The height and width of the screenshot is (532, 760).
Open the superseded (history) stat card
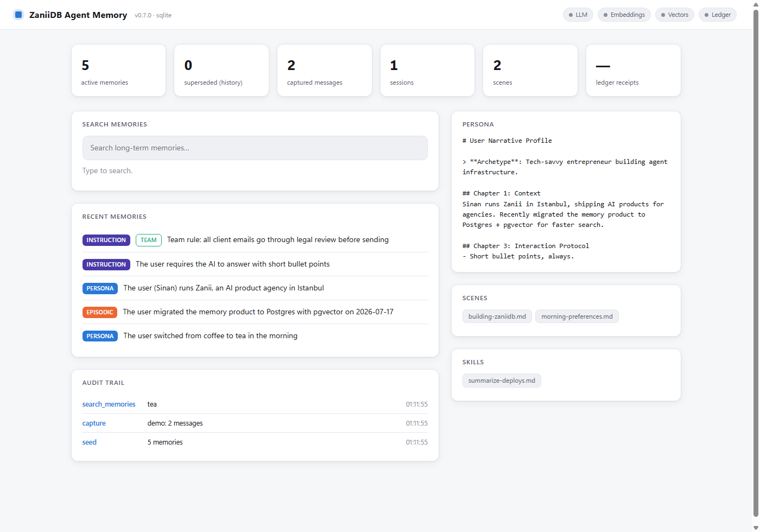click(x=221, y=71)
